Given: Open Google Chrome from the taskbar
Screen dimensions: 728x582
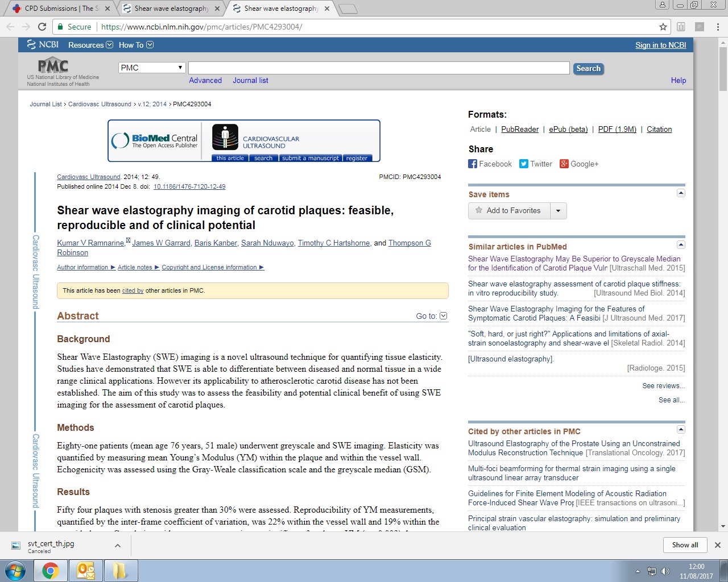Looking at the screenshot, I should [x=51, y=570].
